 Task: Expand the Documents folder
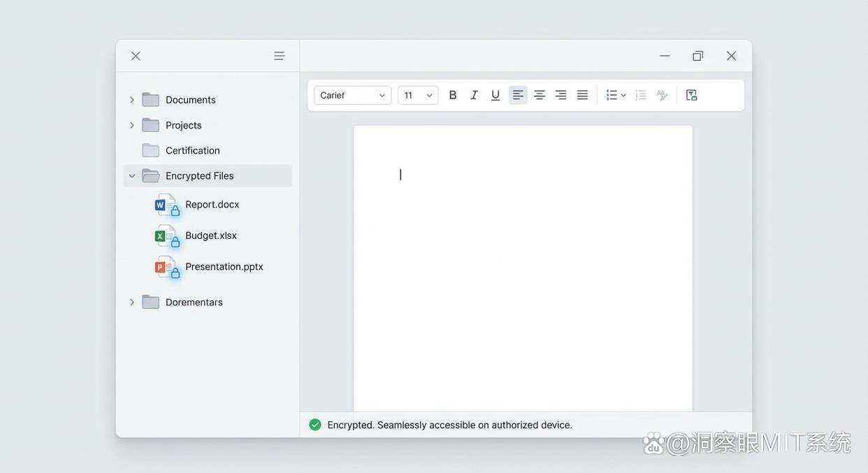pos(132,100)
